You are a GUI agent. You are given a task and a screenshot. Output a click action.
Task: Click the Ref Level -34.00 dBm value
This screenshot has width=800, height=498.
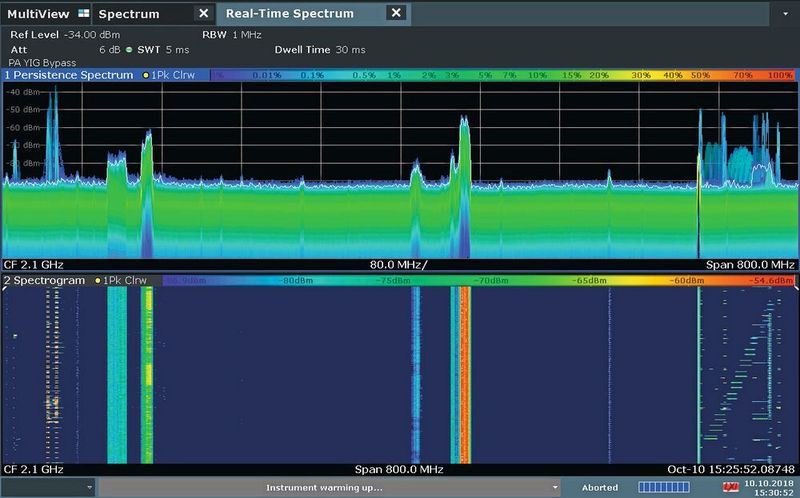point(92,35)
